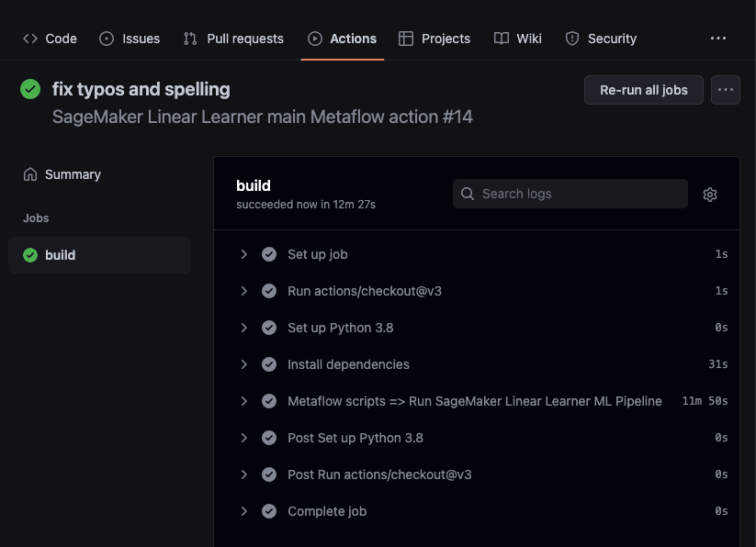The width and height of the screenshot is (756, 547).
Task: Click status check for Set up Python 3.8
Action: click(x=269, y=328)
